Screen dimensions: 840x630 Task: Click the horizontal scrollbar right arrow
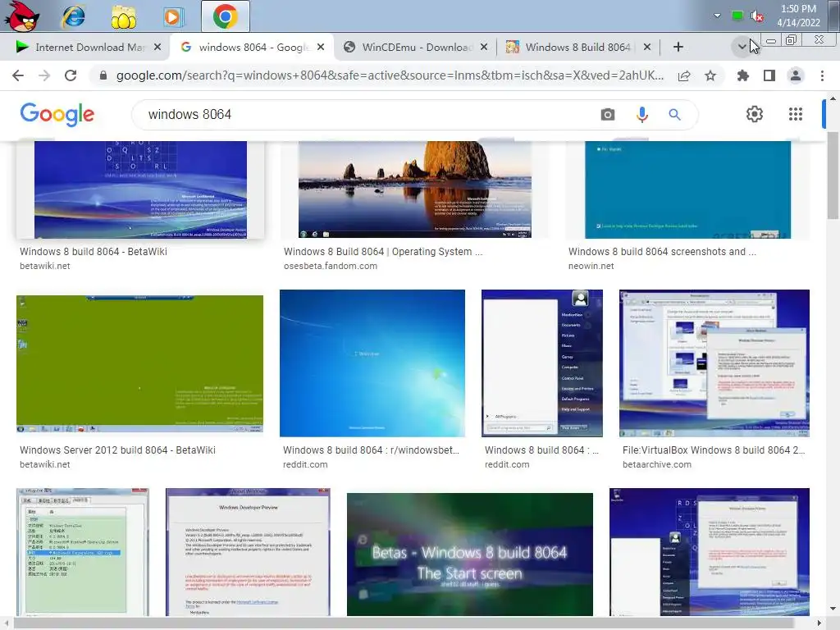pos(819,623)
